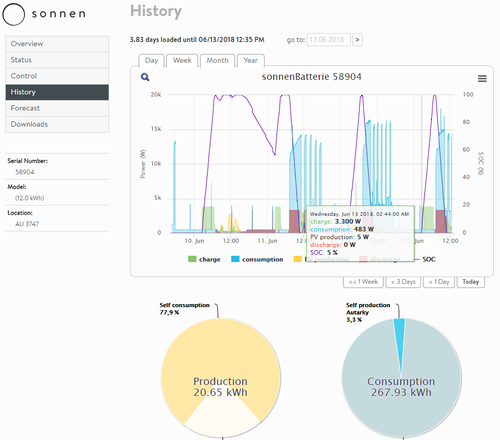Open the Status menu item

[x=57, y=60]
